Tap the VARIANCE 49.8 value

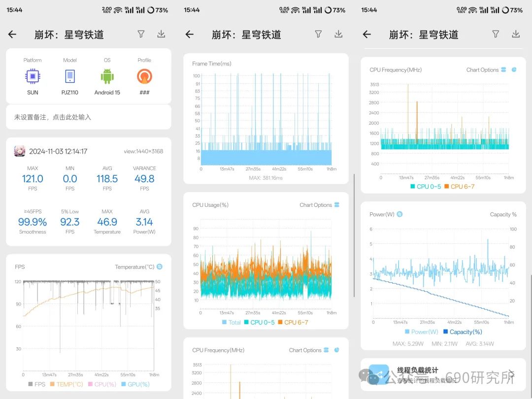[144, 178]
